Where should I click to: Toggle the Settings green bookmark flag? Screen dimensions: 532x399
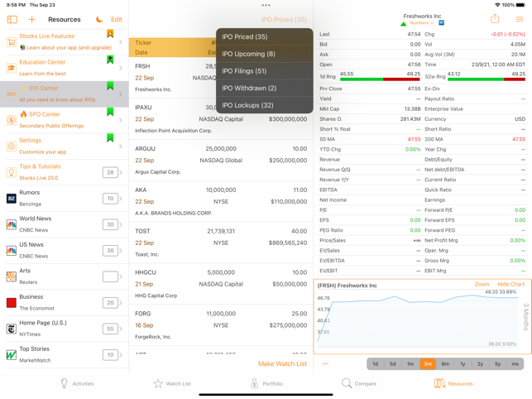pyautogui.click(x=110, y=138)
